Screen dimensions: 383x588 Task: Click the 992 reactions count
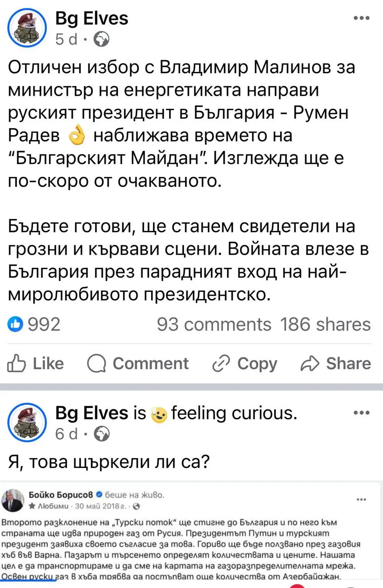click(x=44, y=325)
